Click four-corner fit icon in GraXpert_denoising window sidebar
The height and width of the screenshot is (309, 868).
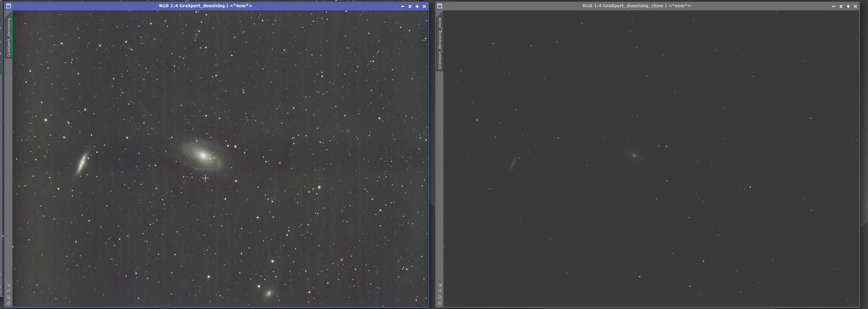pyautogui.click(x=9, y=290)
